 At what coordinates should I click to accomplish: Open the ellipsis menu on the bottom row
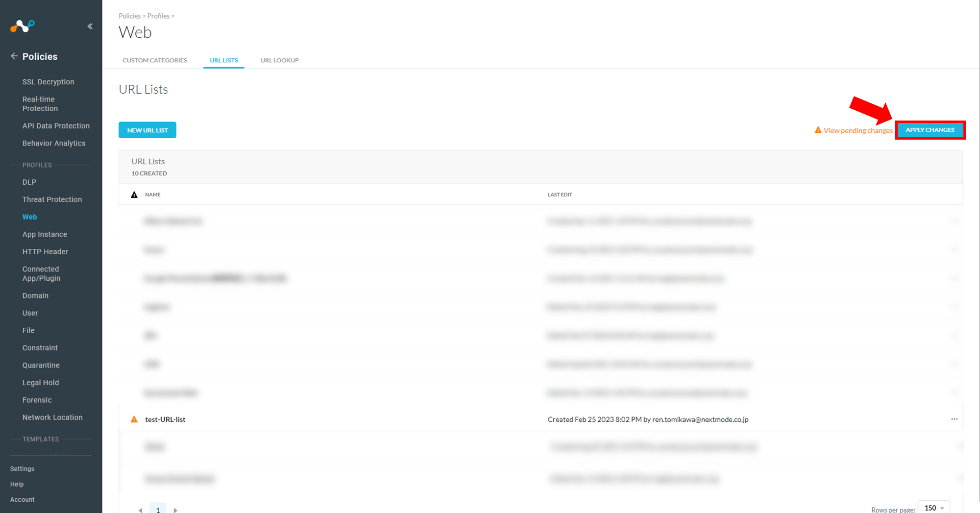tap(954, 479)
